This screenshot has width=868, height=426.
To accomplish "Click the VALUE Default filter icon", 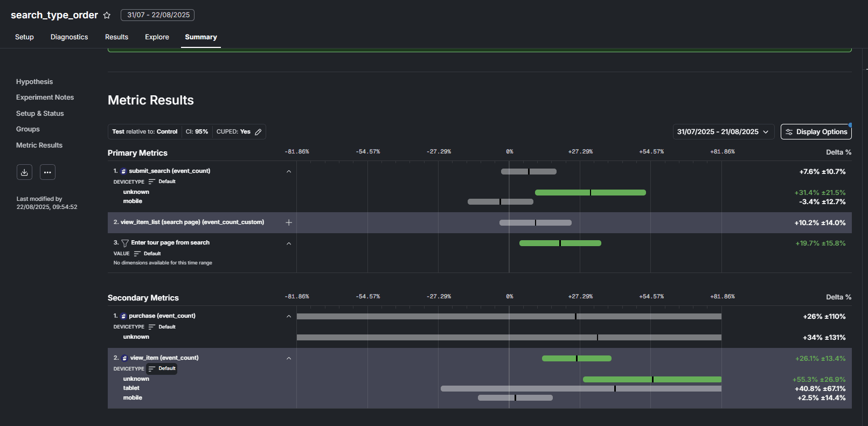I will click(137, 254).
